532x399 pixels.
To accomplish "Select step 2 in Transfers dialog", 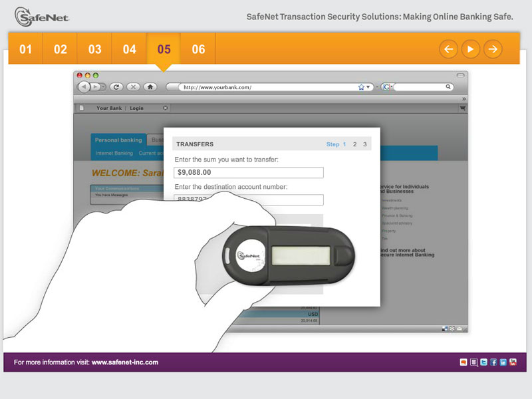I will pyautogui.click(x=354, y=144).
